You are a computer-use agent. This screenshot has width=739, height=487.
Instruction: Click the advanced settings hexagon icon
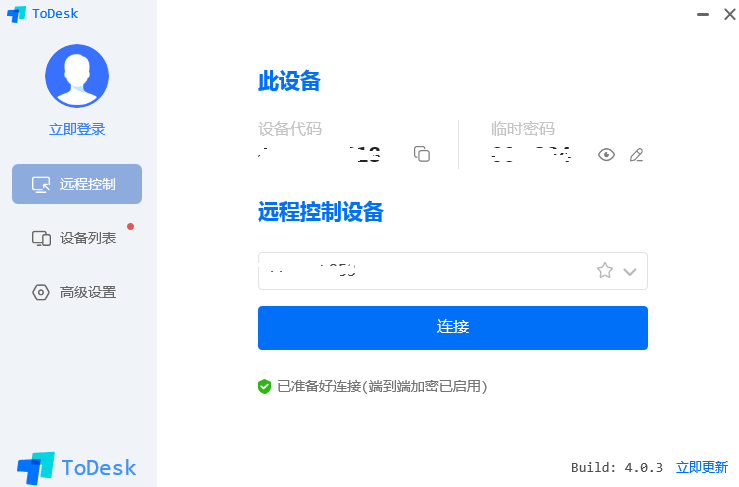41,292
